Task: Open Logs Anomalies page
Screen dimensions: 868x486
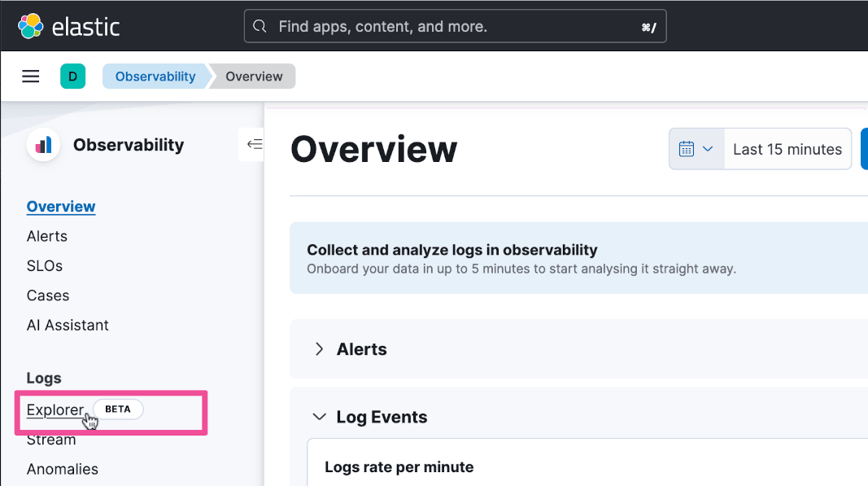Action: coord(63,469)
